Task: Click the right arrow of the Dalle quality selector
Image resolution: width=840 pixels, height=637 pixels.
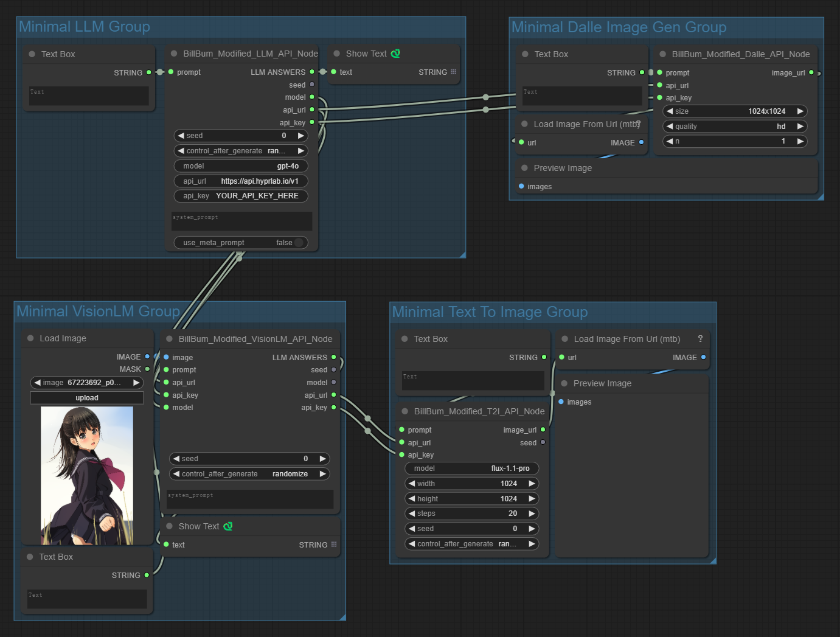Action: [800, 127]
